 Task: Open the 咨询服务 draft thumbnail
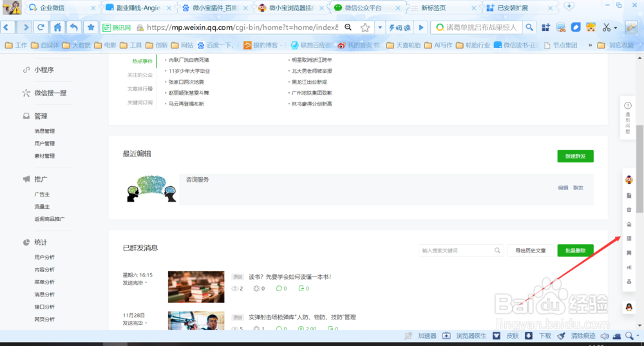[x=151, y=188]
